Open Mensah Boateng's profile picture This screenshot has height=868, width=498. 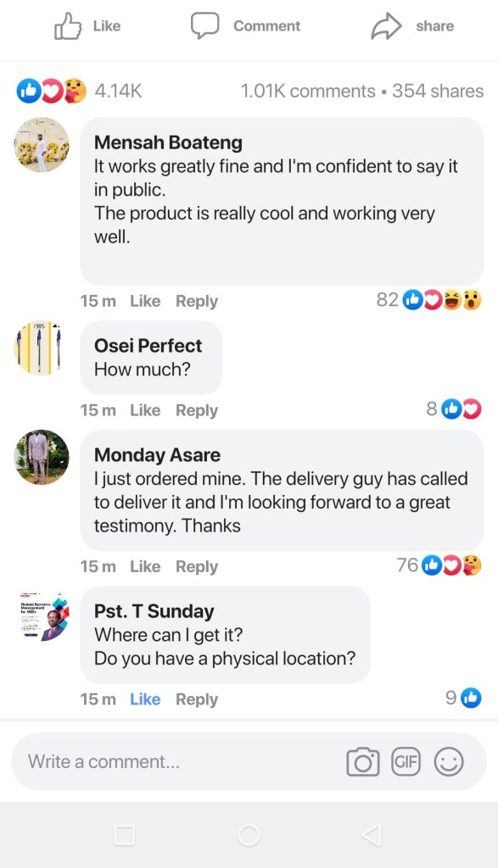[x=42, y=144]
